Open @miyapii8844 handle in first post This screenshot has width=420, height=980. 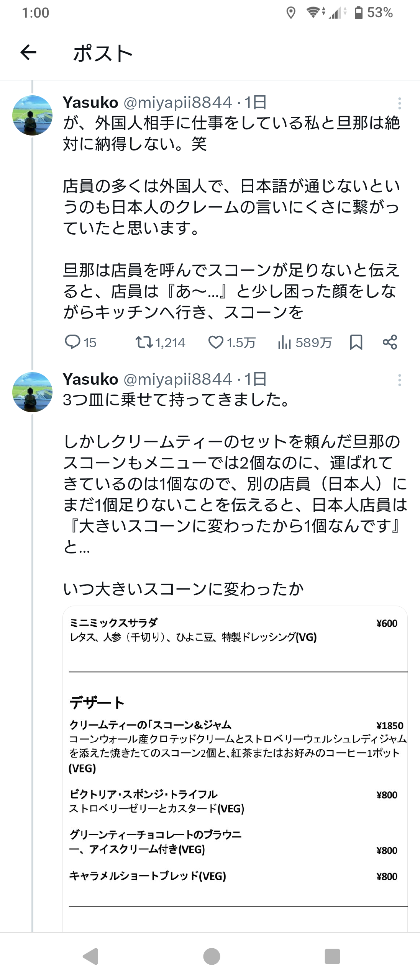[178, 103]
